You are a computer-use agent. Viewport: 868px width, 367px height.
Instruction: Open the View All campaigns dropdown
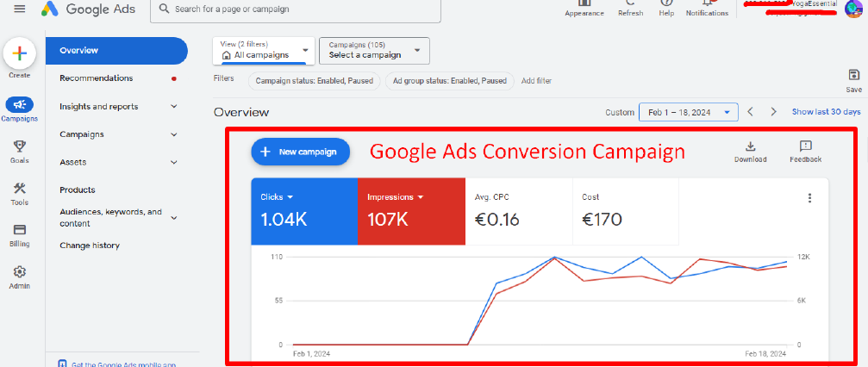264,50
